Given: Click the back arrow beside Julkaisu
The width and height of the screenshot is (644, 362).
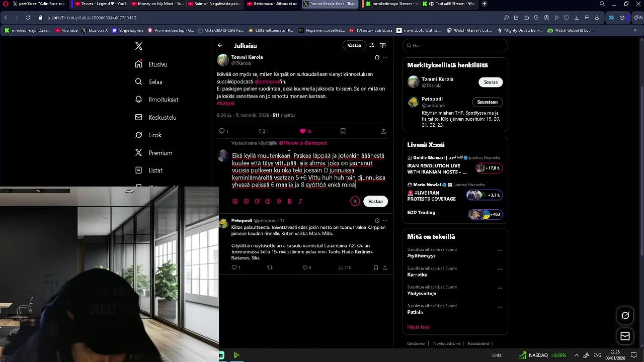Looking at the screenshot, I should point(220,45).
